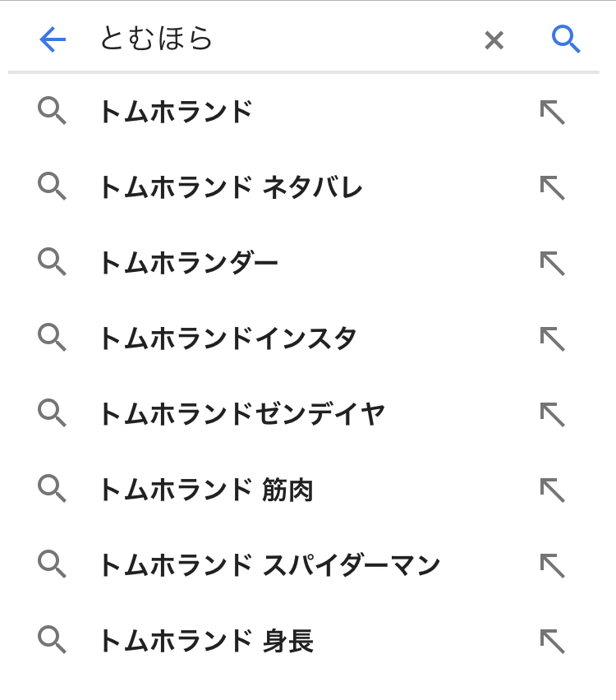Click the magnifier icon next to トムホランド スパイダーマン
Image resolution: width=616 pixels, height=700 pixels.
[x=52, y=564]
